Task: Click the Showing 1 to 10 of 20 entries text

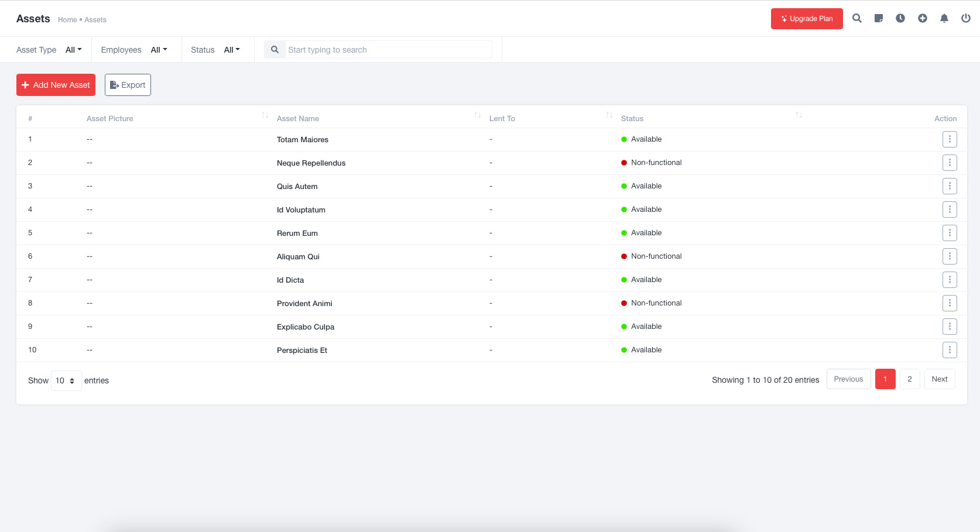Action: [766, 380]
